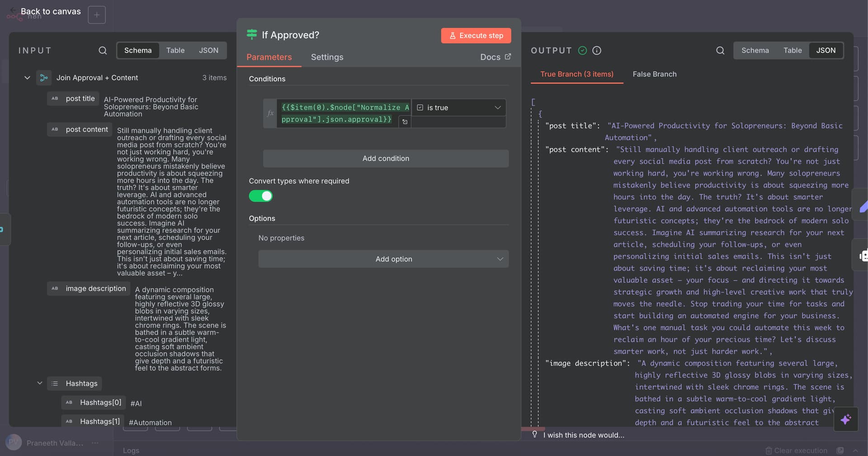
Task: Click the expression editor expand icon
Action: [x=405, y=122]
